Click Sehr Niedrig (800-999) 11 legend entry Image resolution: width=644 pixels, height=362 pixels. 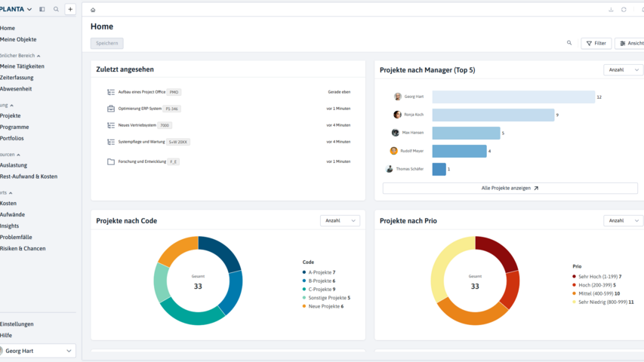pyautogui.click(x=603, y=302)
